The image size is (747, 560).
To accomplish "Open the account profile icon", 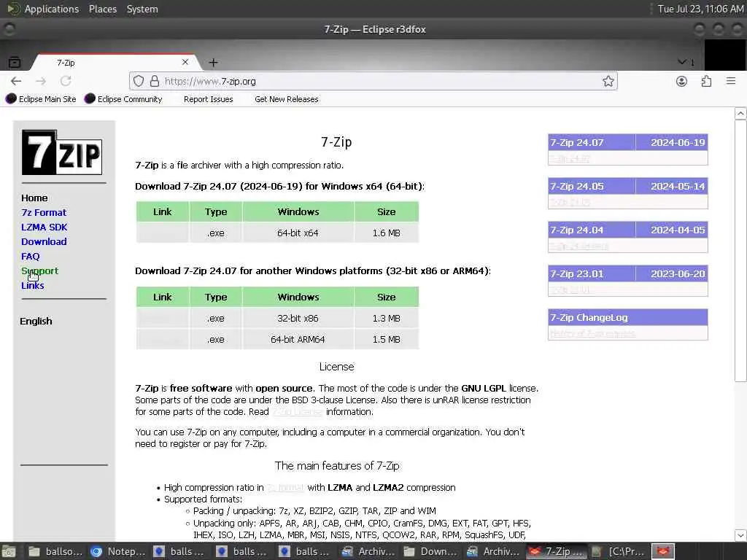I will (682, 82).
